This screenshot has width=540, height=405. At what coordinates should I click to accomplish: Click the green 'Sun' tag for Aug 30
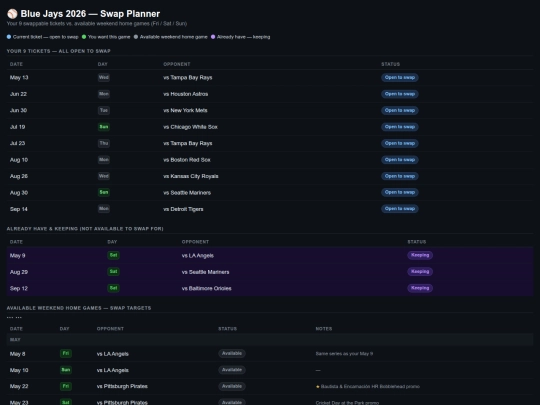[x=104, y=192]
